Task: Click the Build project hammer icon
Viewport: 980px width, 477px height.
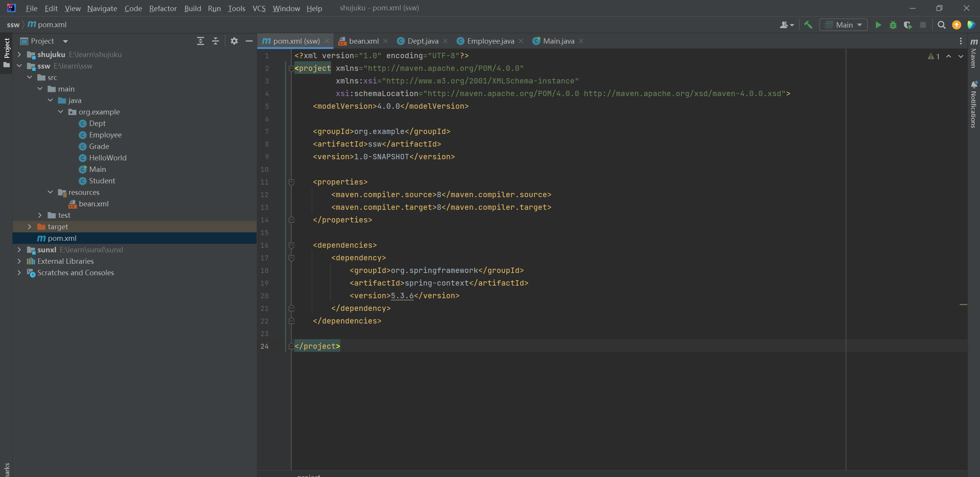Action: [x=808, y=25]
